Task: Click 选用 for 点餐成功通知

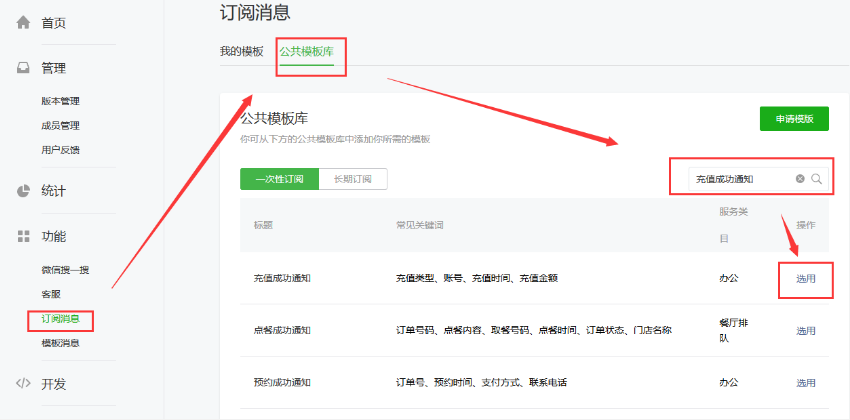Action: (806, 330)
